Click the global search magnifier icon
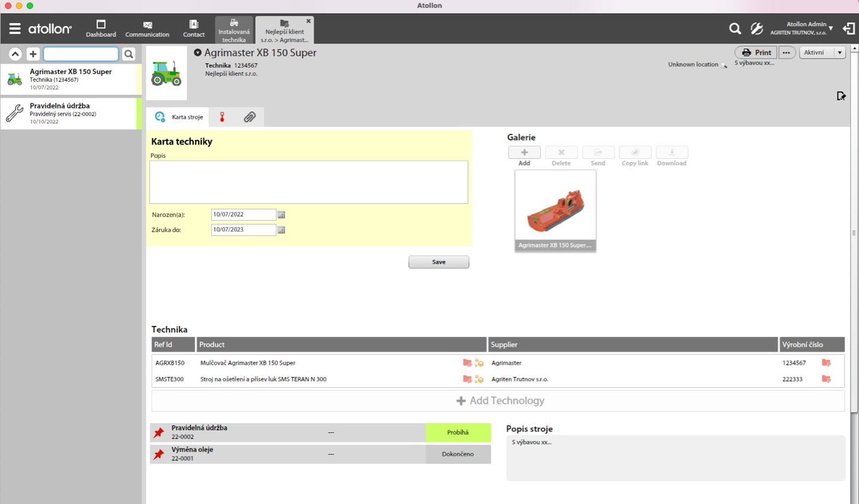 pyautogui.click(x=734, y=28)
